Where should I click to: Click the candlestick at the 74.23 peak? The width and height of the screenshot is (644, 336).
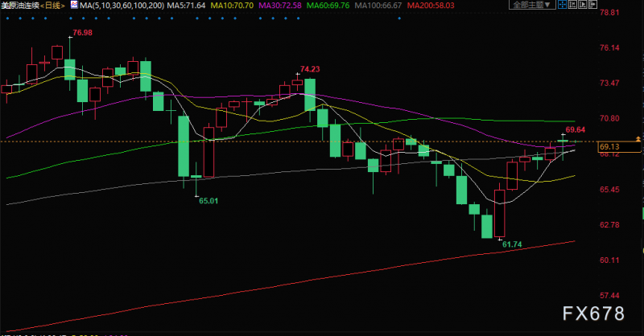pos(297,82)
